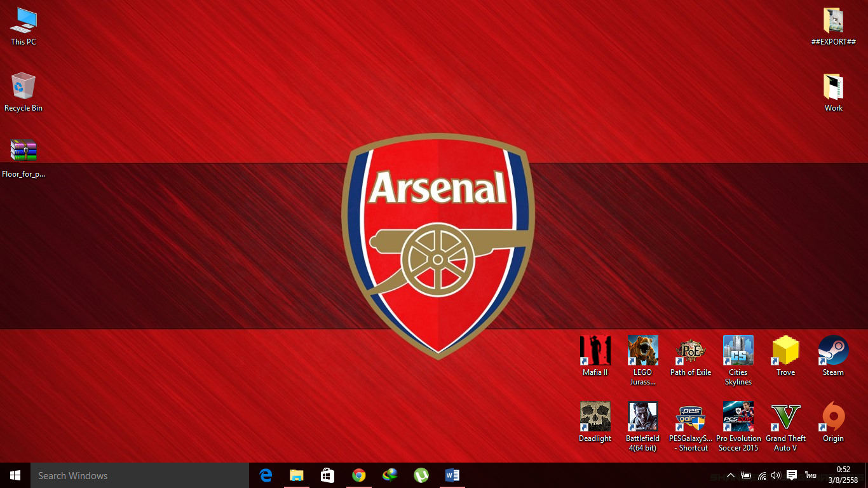Check the battery status tray icon
This screenshot has width=868, height=488.
click(746, 475)
